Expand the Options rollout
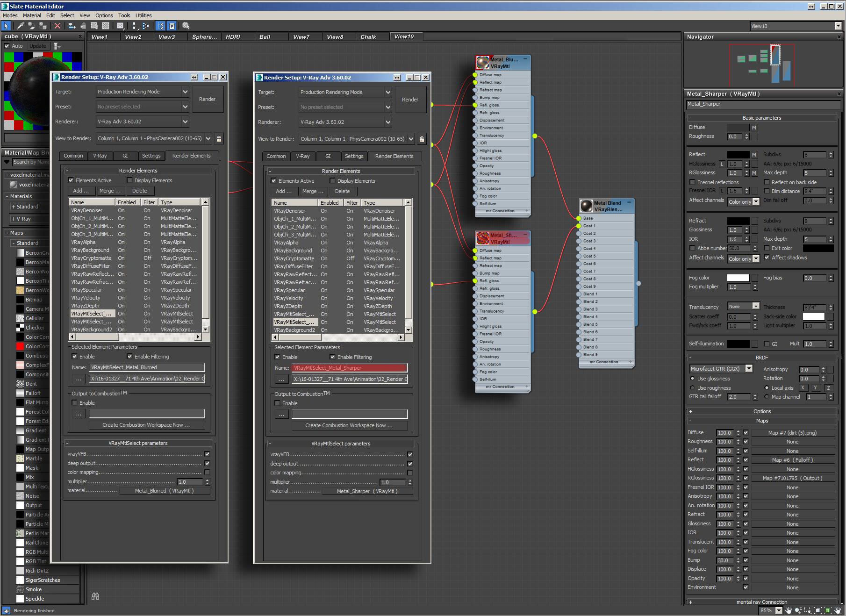 [762, 411]
